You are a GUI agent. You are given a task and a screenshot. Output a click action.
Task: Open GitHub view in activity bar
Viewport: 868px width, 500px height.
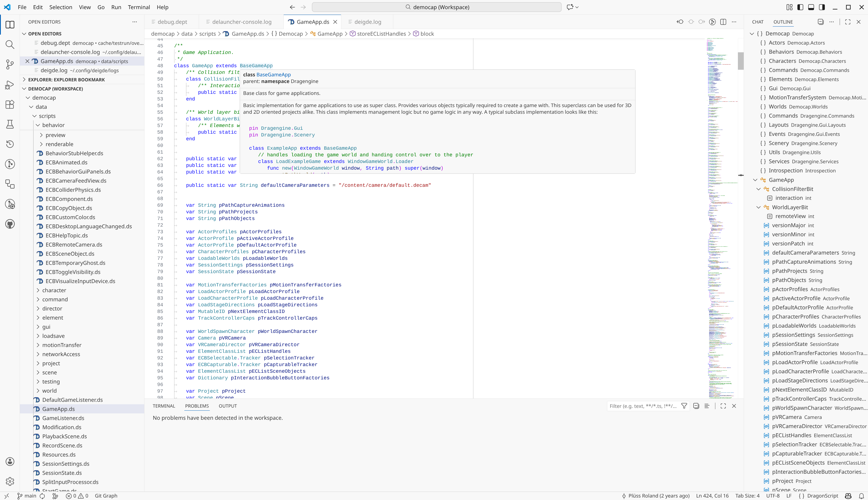click(10, 224)
